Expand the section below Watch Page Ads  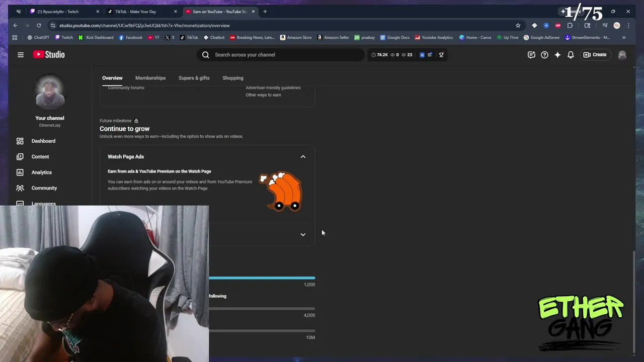click(303, 235)
